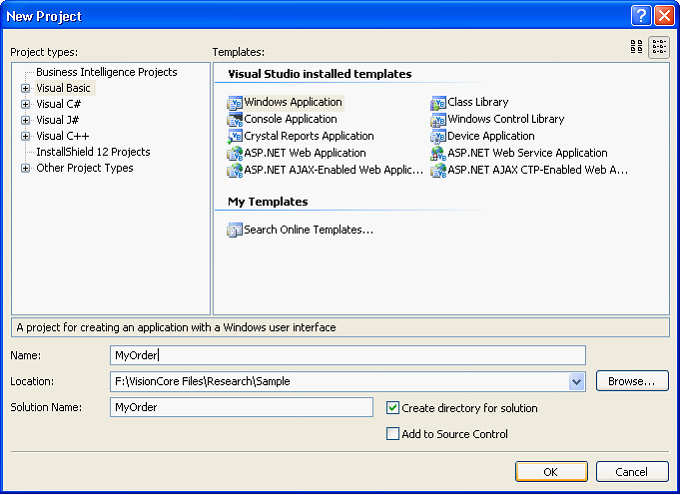Viewport: 681px width, 495px height.
Task: Select the Device Application template icon
Action: pos(438,137)
